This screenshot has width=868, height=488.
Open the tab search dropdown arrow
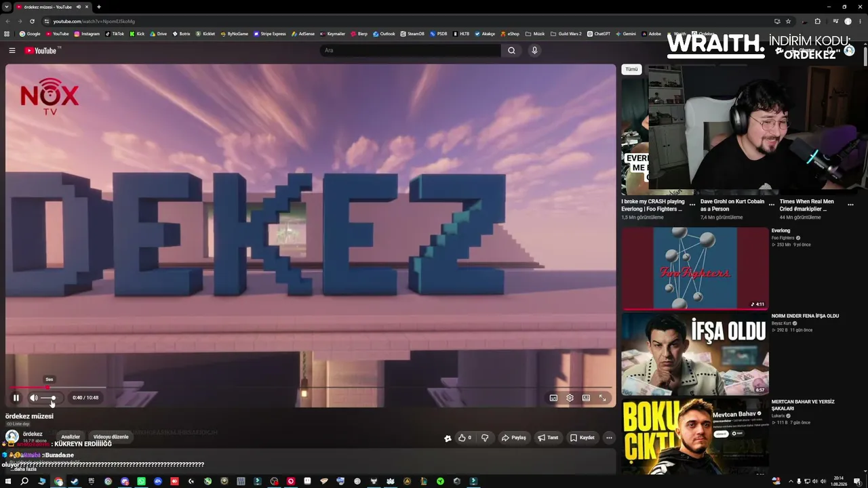[x=7, y=7]
